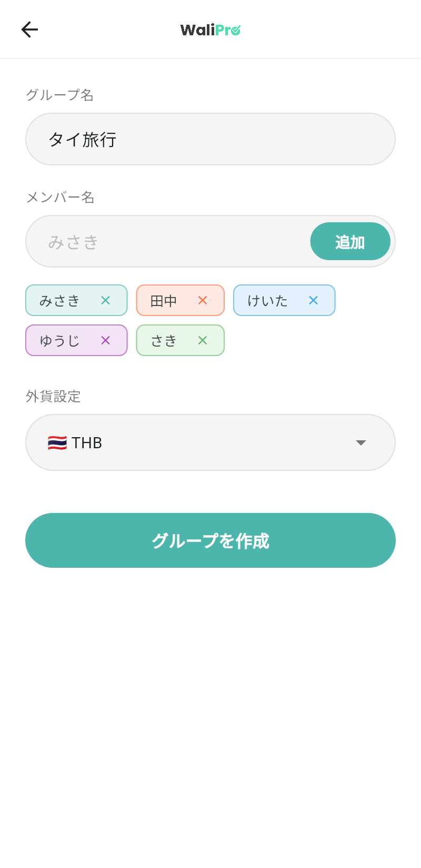The height and width of the screenshot is (868, 421).
Task: Remove みさき using its × icon
Action: pos(105,300)
